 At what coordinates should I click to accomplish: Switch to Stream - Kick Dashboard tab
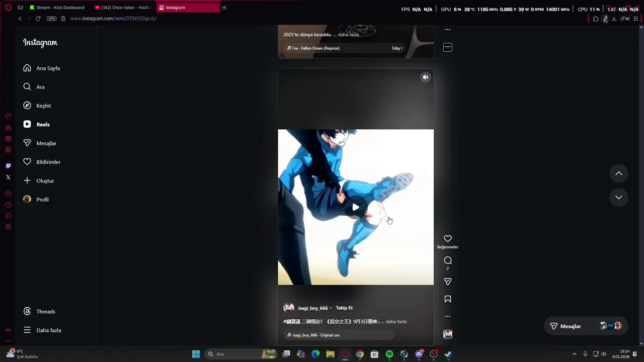[57, 8]
